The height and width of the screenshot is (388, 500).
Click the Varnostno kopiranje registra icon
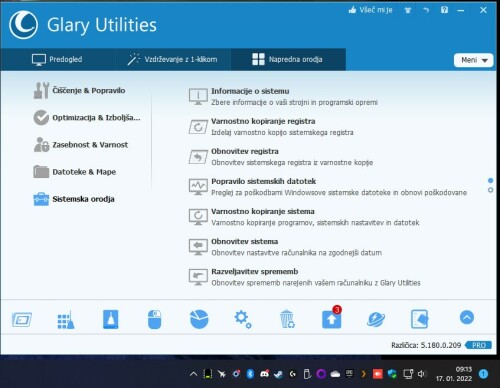pos(198,127)
